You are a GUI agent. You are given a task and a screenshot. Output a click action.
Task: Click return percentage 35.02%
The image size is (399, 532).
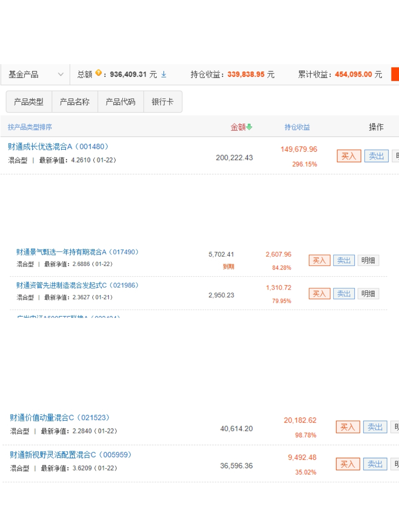coord(306,472)
